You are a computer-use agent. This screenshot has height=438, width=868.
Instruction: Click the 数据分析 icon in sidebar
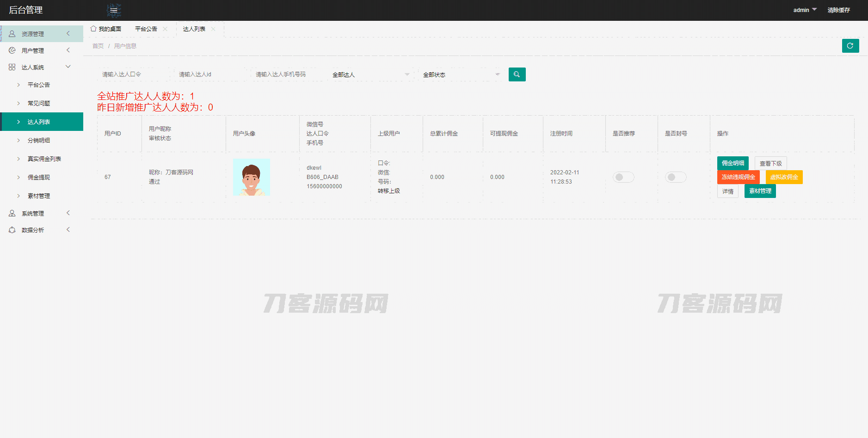[x=12, y=230]
